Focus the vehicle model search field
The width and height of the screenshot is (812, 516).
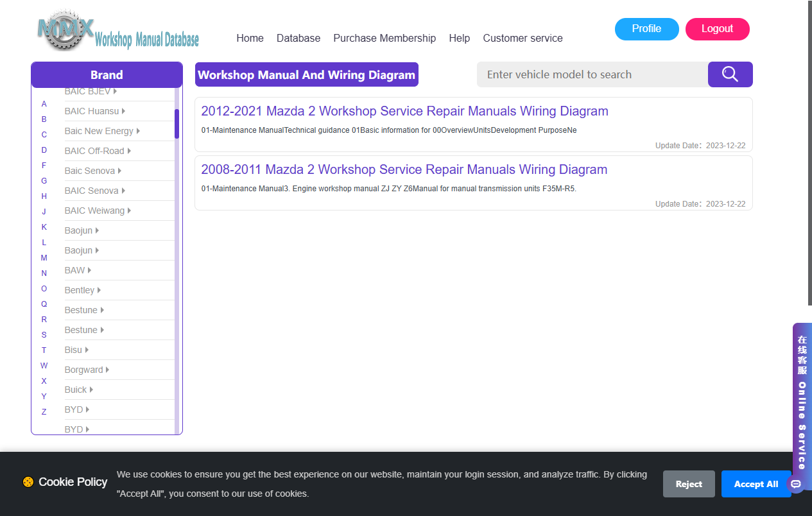592,74
